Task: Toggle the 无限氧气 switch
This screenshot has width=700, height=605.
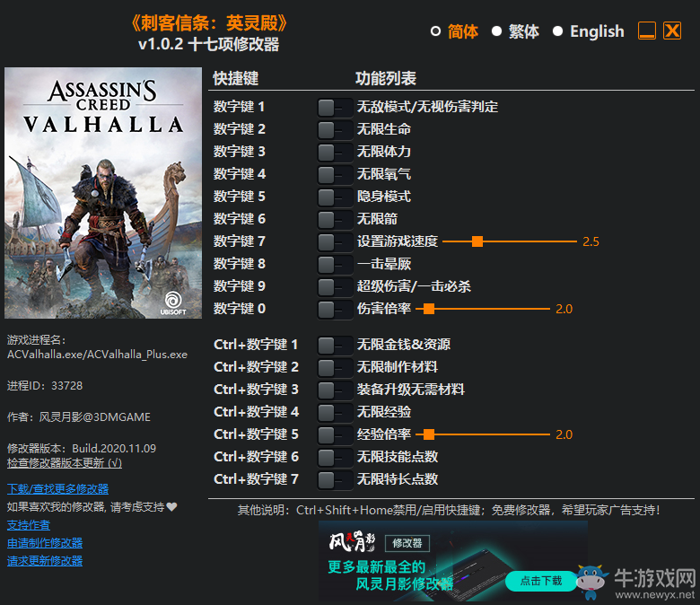Action: (335, 174)
